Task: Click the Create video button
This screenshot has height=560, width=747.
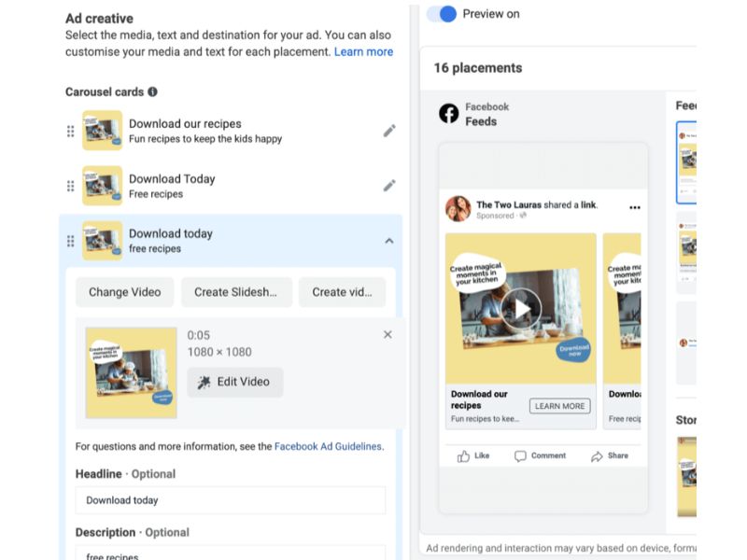Action: [x=342, y=292]
